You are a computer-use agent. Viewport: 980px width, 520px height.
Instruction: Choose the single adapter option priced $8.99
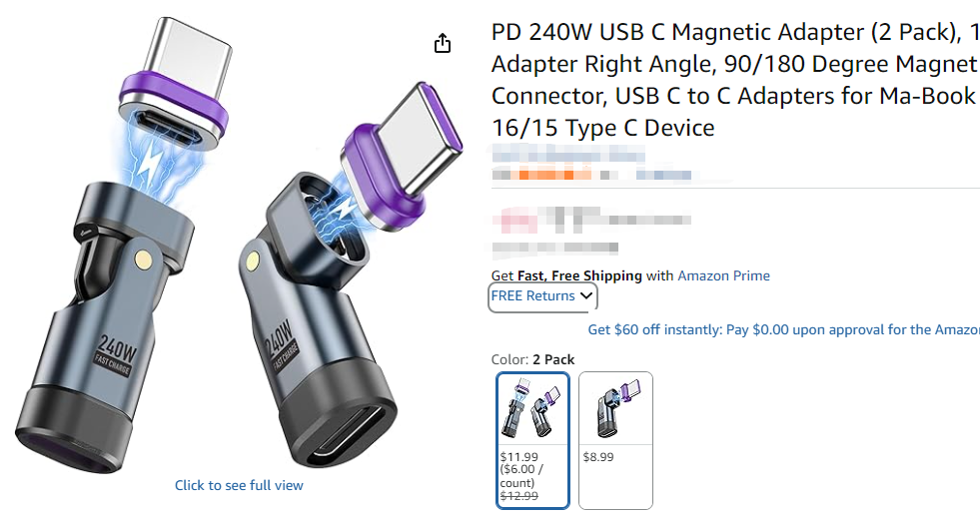[x=615, y=441]
